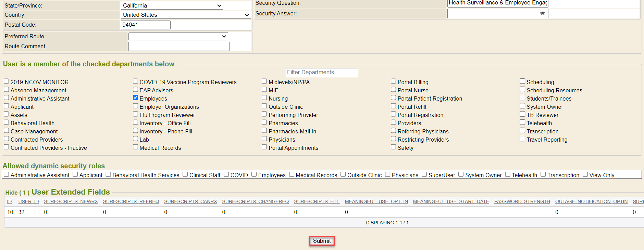Sort by PASSWORD_STRENGTH column header
Screen dimensions: 644x250
coord(522,201)
